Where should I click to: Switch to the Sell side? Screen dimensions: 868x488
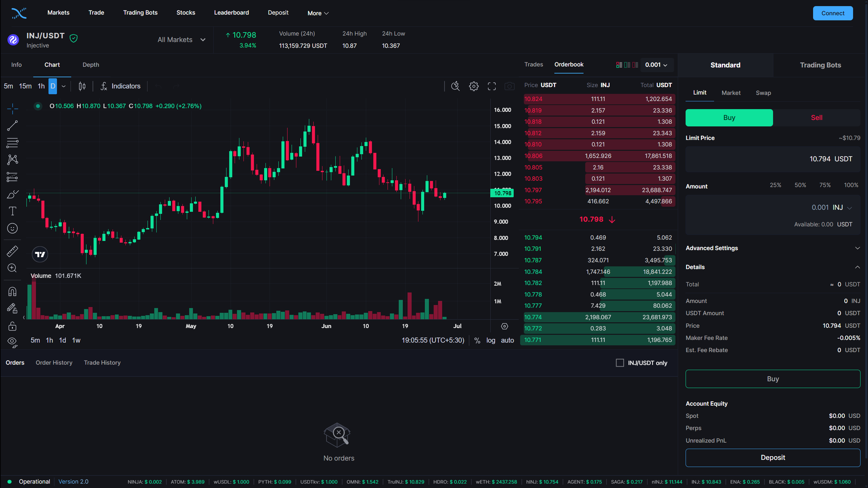(816, 118)
